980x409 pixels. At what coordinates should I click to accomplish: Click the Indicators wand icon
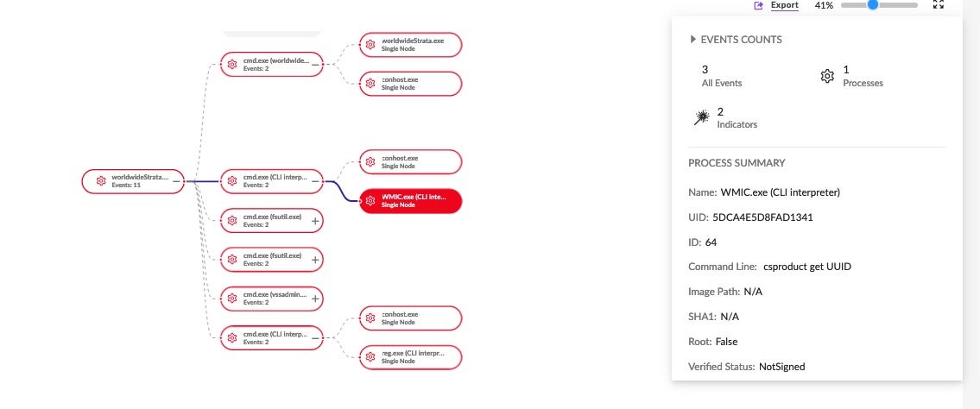701,118
